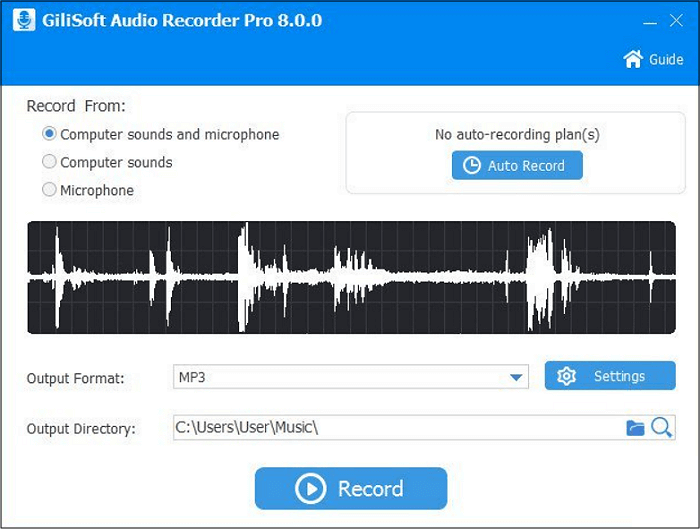This screenshot has width=700, height=529.
Task: Select the Microphone radio button
Action: pos(49,190)
